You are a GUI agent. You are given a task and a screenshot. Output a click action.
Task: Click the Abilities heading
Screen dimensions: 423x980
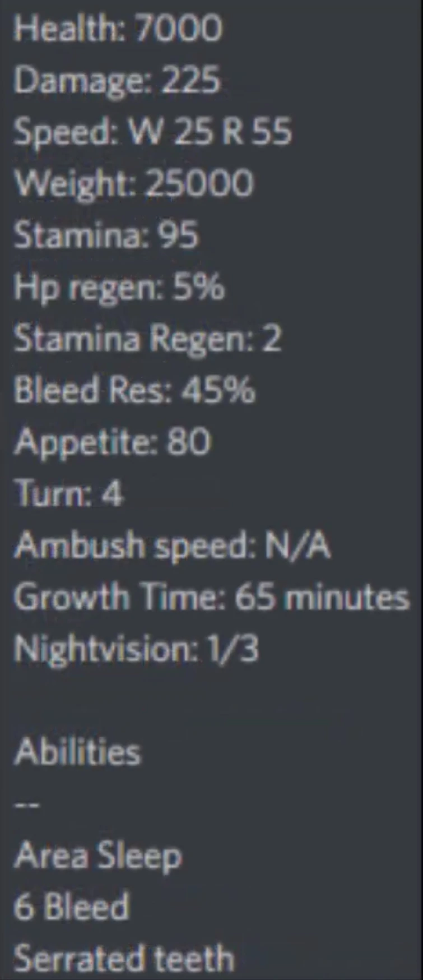(77, 751)
